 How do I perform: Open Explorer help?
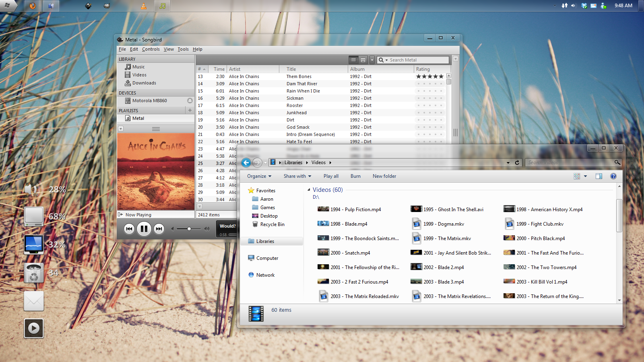[613, 176]
